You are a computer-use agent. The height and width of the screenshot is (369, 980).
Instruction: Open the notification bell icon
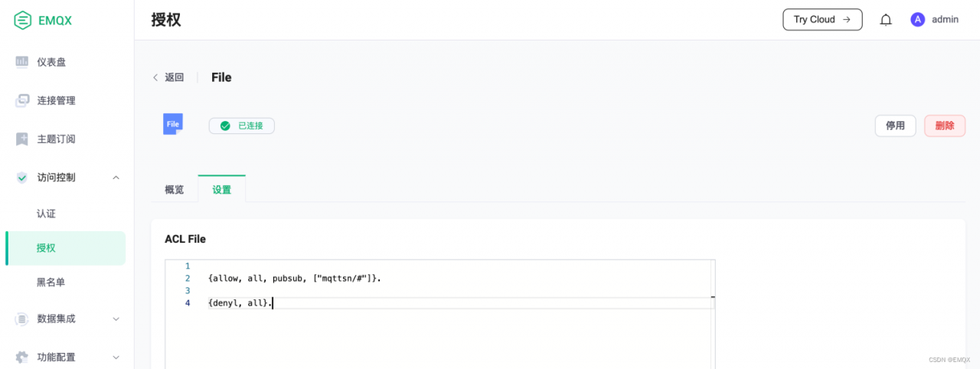click(886, 20)
